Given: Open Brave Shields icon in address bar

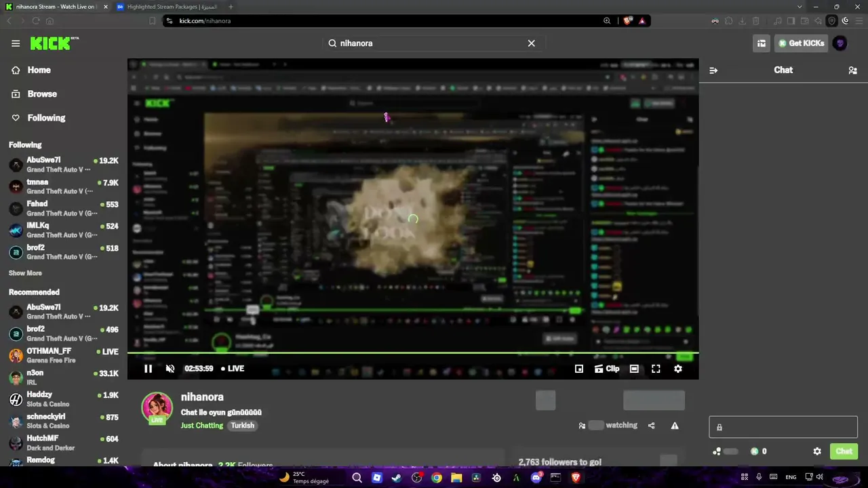Looking at the screenshot, I should point(627,21).
